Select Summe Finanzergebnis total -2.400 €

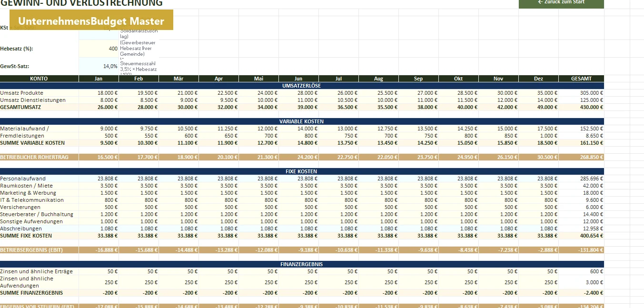[x=581, y=293]
